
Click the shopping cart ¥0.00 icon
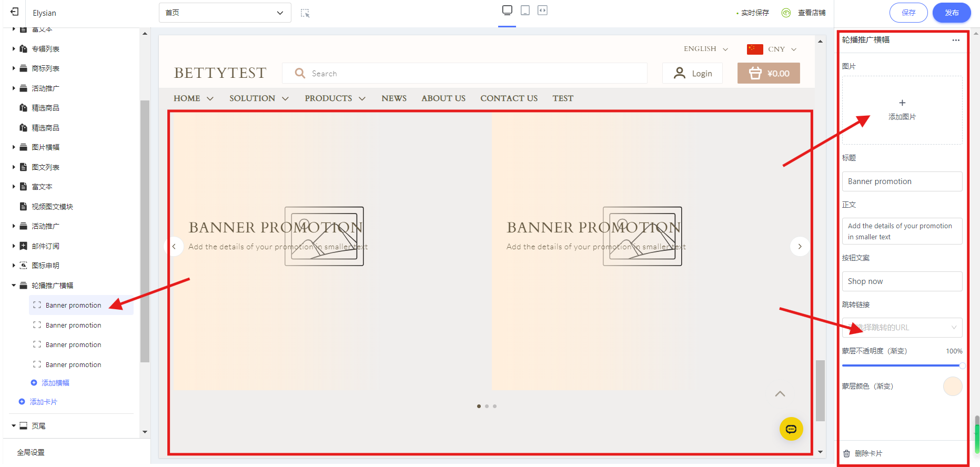(x=768, y=74)
